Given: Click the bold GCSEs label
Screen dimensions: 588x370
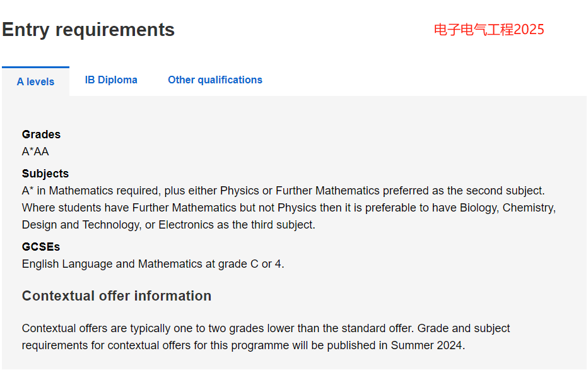Looking at the screenshot, I should tap(41, 247).
